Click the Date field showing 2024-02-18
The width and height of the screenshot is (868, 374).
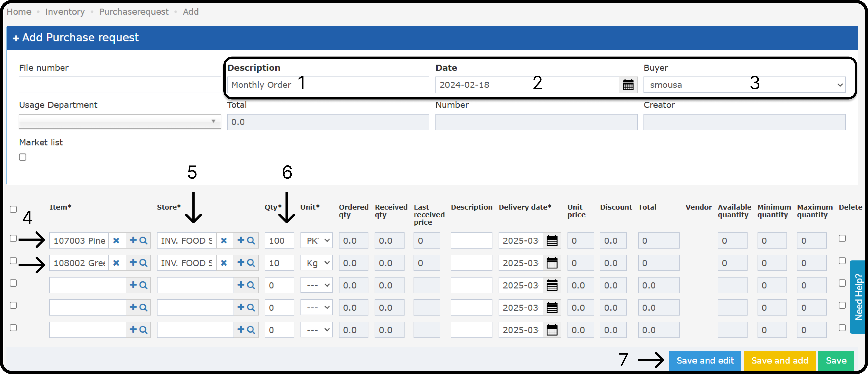tap(527, 85)
